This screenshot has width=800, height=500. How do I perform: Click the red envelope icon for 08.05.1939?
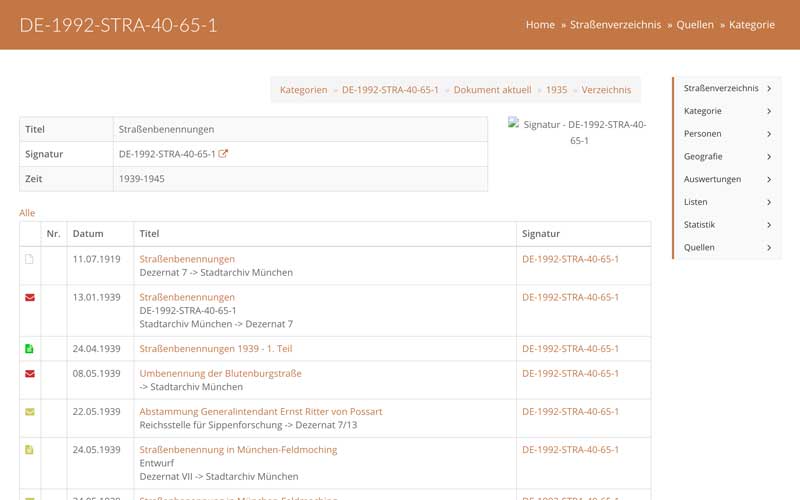(x=29, y=373)
